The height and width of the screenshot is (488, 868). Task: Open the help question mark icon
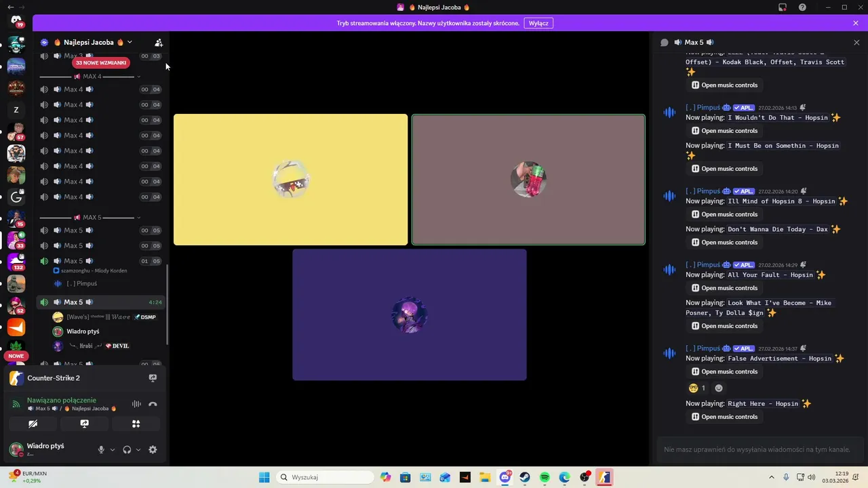[802, 7]
